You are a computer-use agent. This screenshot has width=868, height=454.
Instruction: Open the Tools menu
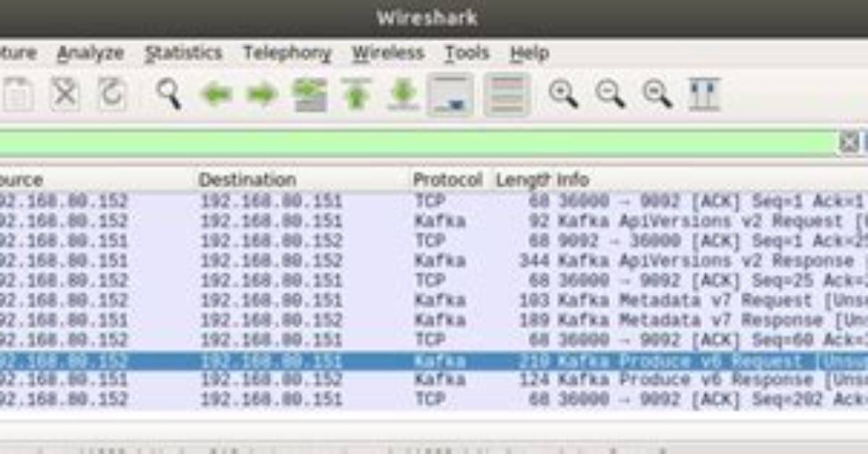pos(467,53)
